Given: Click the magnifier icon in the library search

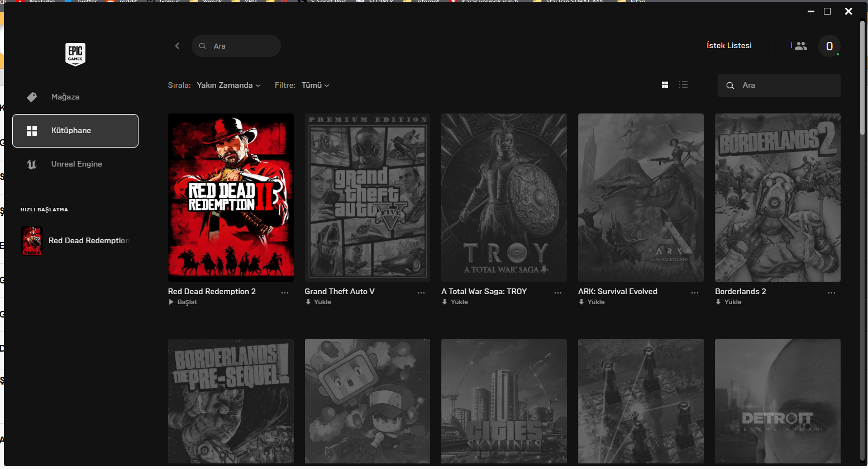Looking at the screenshot, I should (730, 86).
